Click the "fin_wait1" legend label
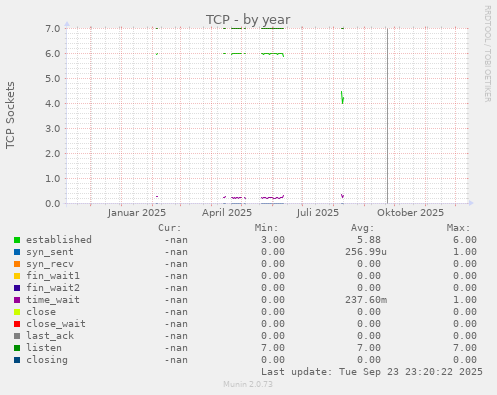Image resolution: width=497 pixels, height=395 pixels. point(53,276)
